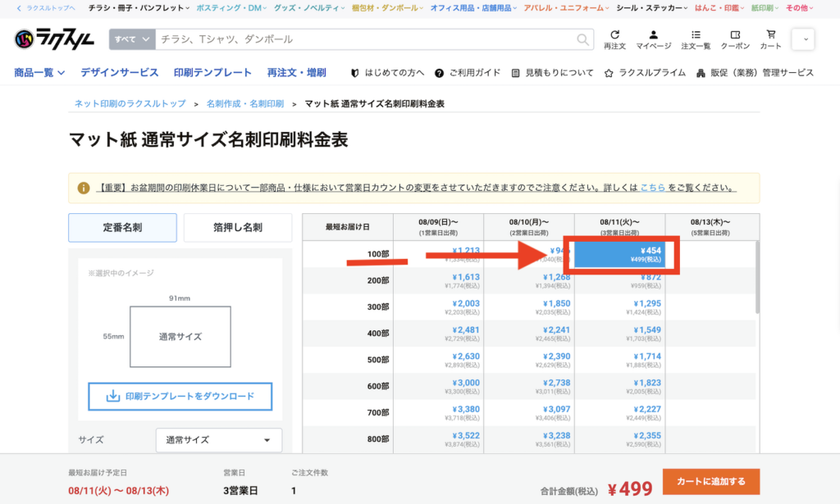Image resolution: width=840 pixels, height=504 pixels.
Task: Open the クーポン coupon icon
Action: pyautogui.click(x=735, y=39)
